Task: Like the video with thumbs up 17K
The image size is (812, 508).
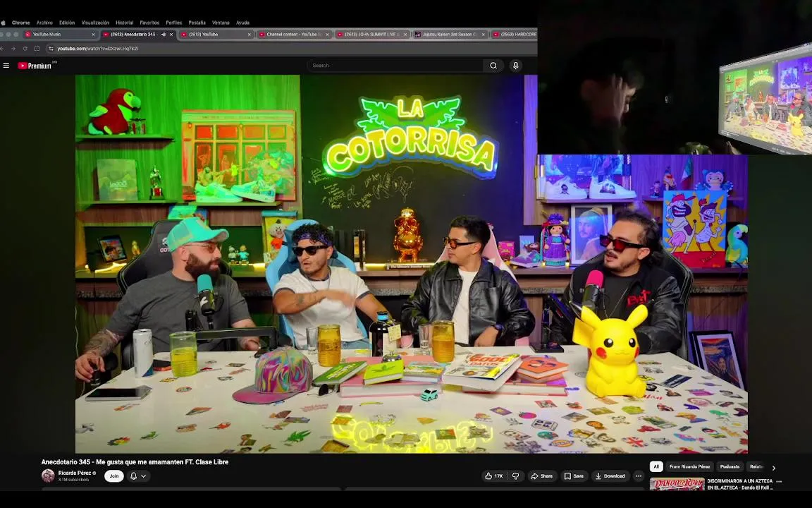Action: click(x=494, y=476)
